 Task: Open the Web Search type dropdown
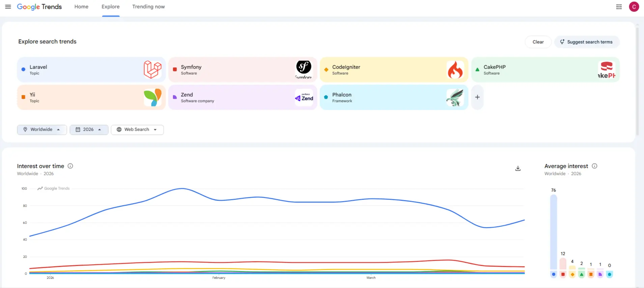pos(137,130)
